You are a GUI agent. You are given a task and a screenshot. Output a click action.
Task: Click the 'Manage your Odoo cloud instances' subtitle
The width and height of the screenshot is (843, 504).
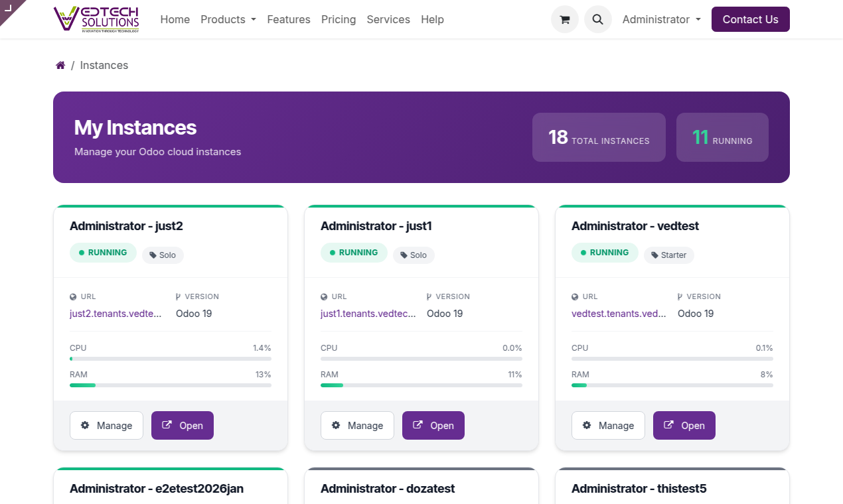pyautogui.click(x=157, y=152)
